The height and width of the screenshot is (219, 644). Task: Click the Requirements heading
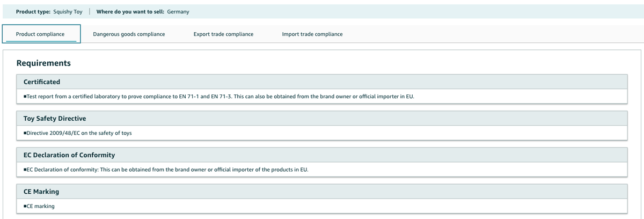pos(43,63)
